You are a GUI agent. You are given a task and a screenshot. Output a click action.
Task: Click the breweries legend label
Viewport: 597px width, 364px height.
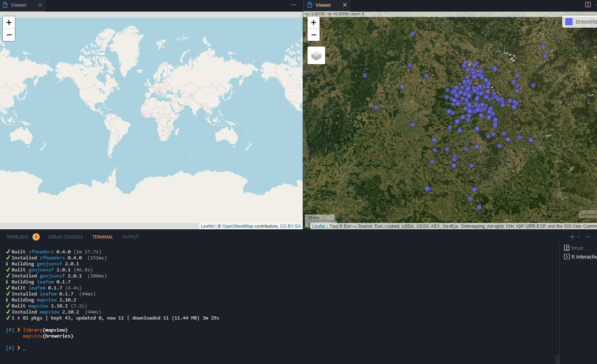[586, 22]
